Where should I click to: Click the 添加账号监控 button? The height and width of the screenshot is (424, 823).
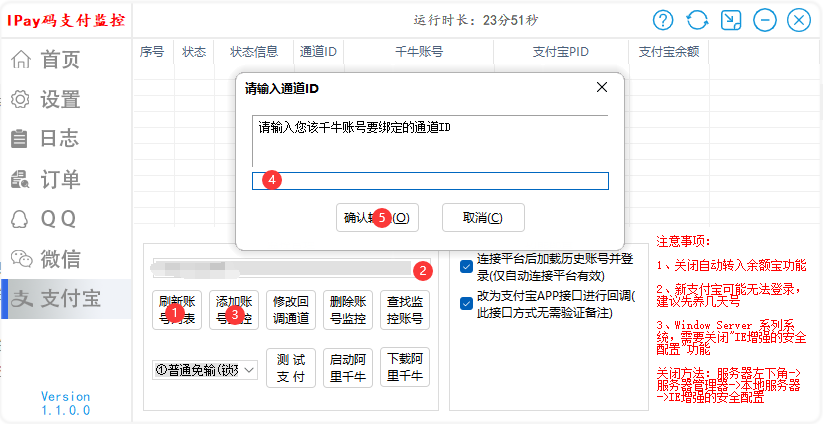tap(234, 310)
